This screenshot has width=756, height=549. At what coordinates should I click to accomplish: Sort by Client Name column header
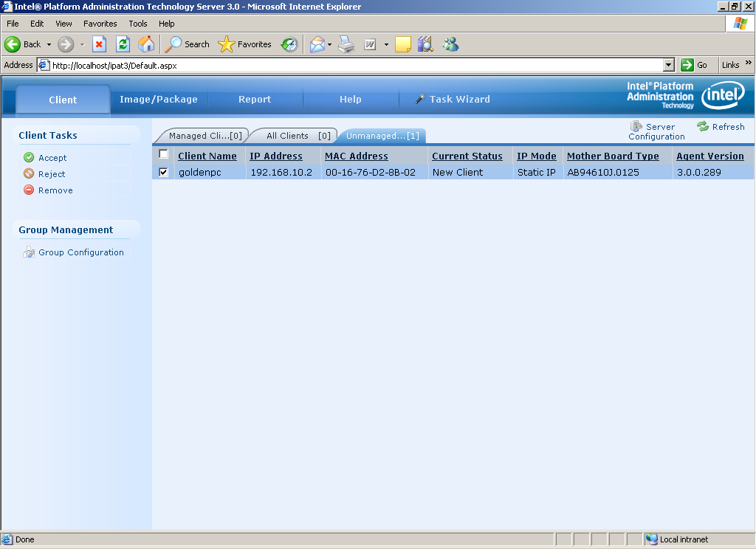[x=207, y=156]
